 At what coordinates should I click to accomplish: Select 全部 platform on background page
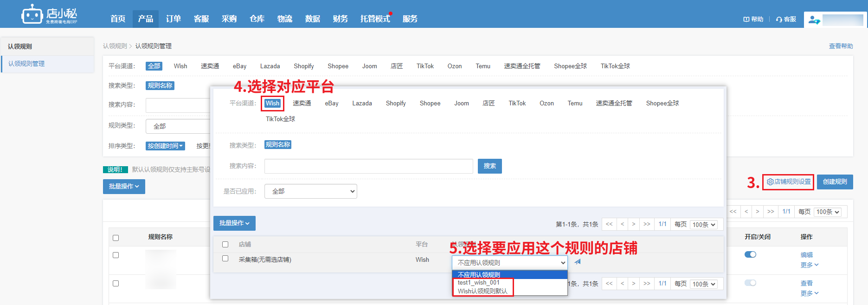tap(154, 66)
